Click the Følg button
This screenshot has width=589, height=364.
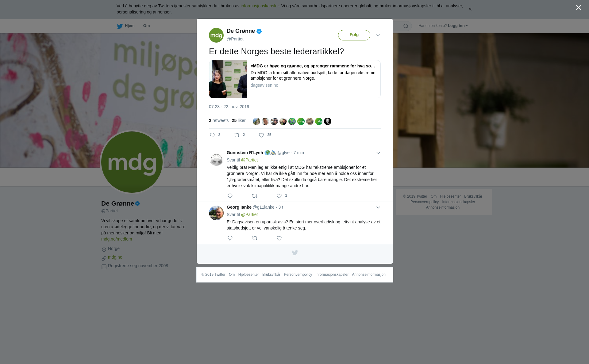pyautogui.click(x=354, y=35)
